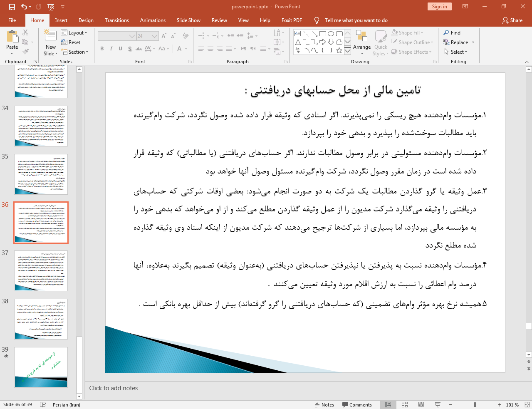Select the Oval shape in gallery
Screen dimensions: 532x409
pyautogui.click(x=331, y=34)
